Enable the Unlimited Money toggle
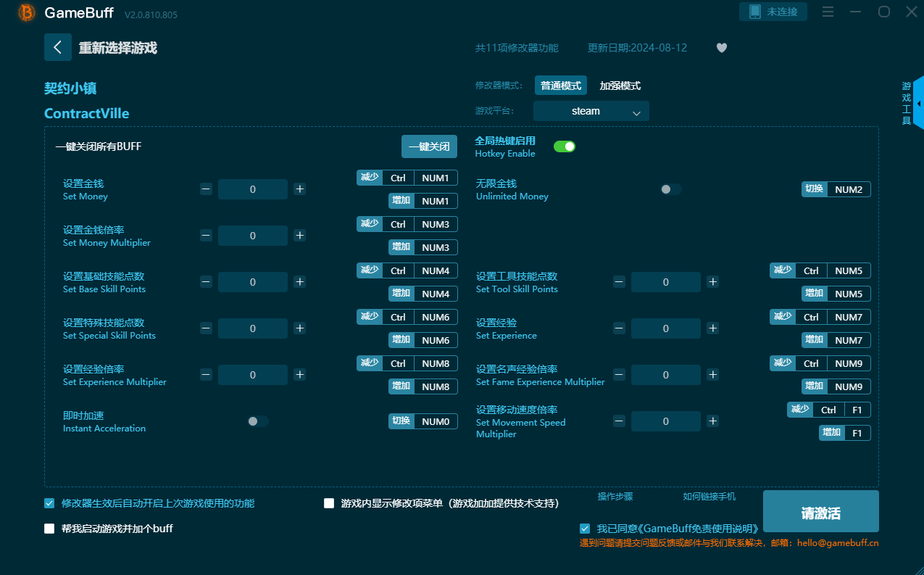The image size is (924, 575). point(671,189)
